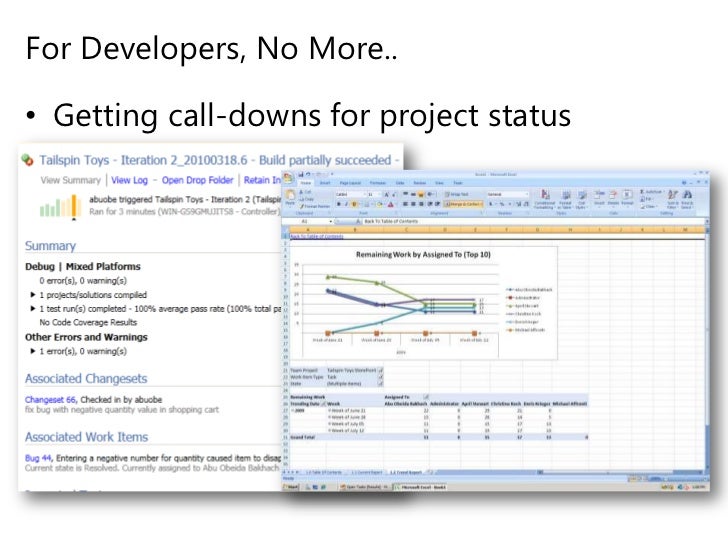Screen dimensions: 728x546
Task: Click Sort & Filter in the ribbon
Action: coord(673,199)
